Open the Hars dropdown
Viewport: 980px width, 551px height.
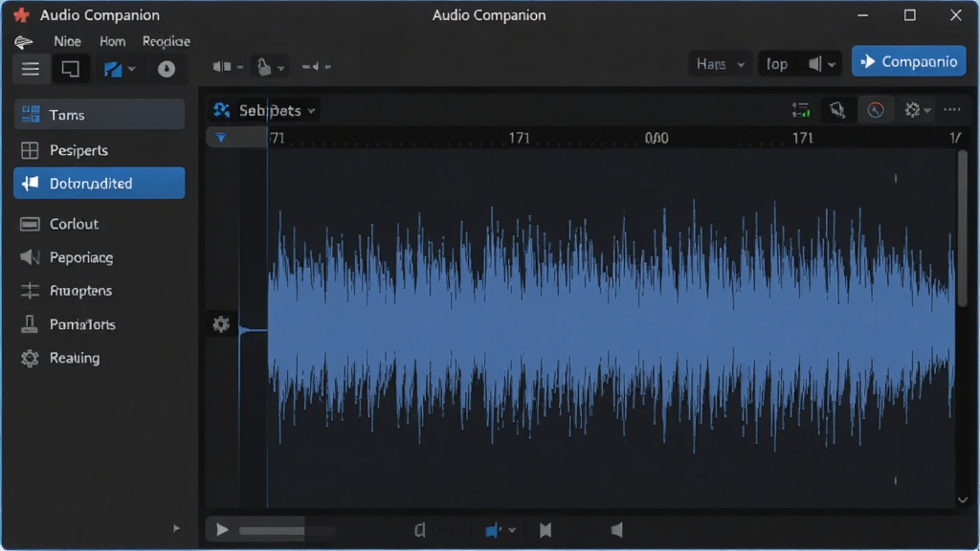click(720, 64)
